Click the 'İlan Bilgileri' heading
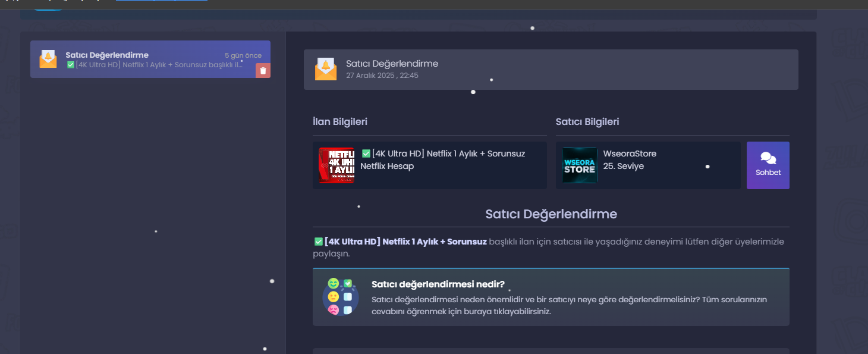The height and width of the screenshot is (354, 868). point(340,121)
